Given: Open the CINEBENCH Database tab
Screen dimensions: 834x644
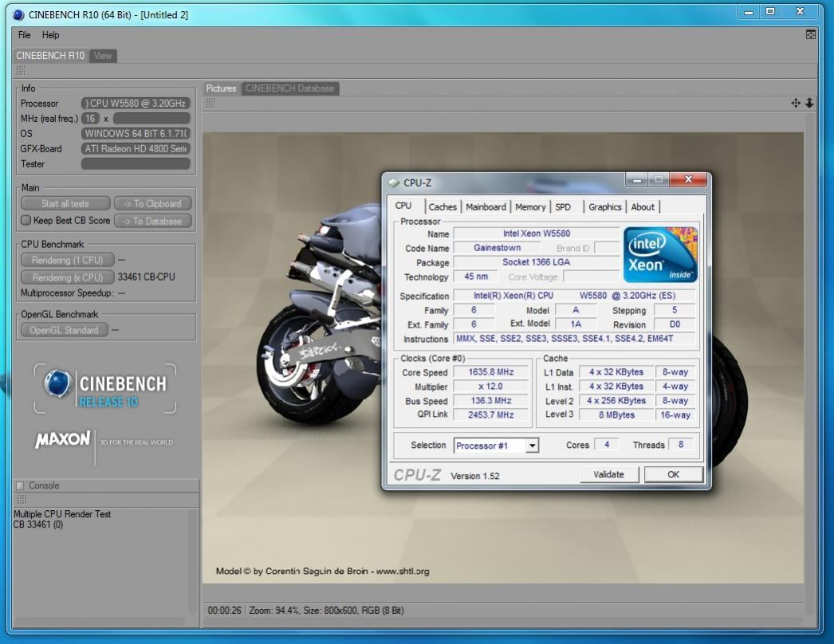Looking at the screenshot, I should coord(289,88).
